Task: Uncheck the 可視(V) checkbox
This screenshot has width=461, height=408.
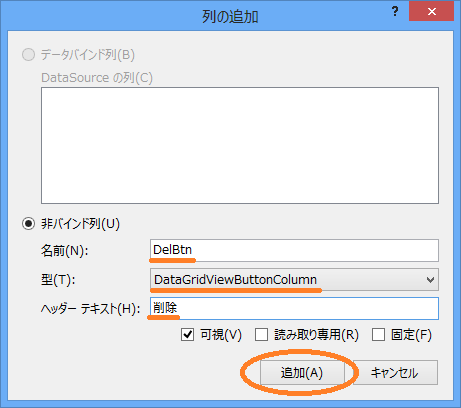Action: click(187, 334)
